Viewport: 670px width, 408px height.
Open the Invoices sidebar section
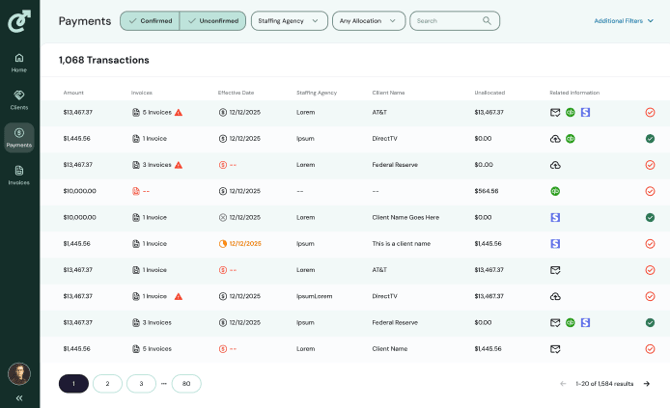tap(19, 174)
